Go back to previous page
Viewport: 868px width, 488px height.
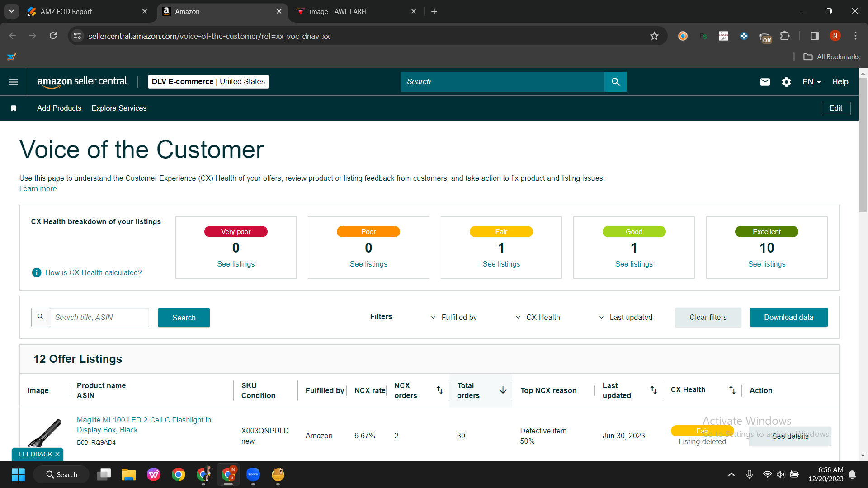13,36
